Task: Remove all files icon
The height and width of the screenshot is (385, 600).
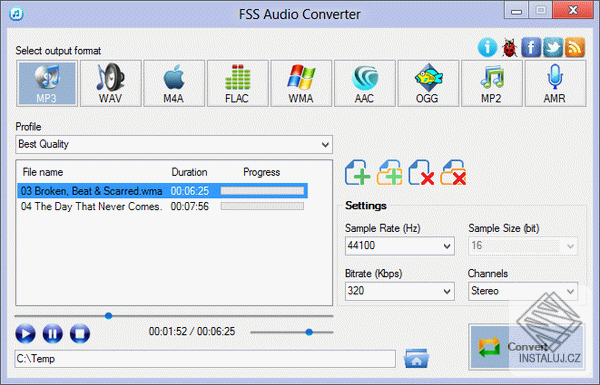Action: (x=453, y=173)
